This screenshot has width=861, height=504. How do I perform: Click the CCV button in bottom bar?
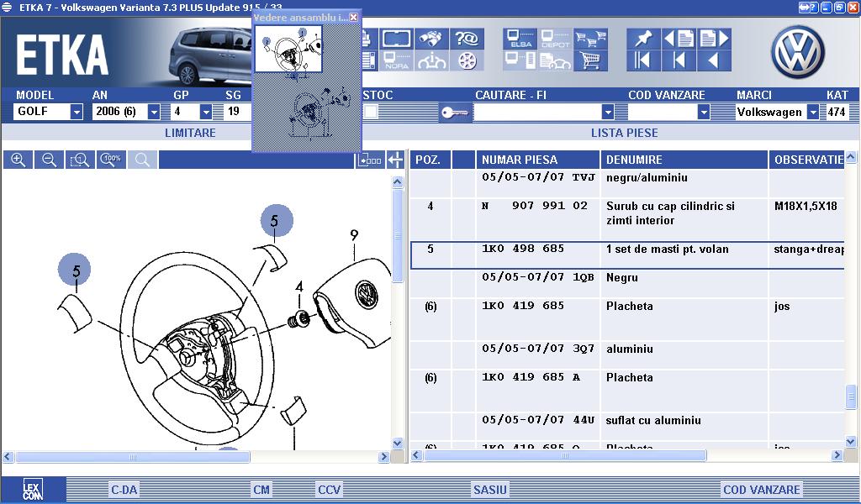coord(330,490)
